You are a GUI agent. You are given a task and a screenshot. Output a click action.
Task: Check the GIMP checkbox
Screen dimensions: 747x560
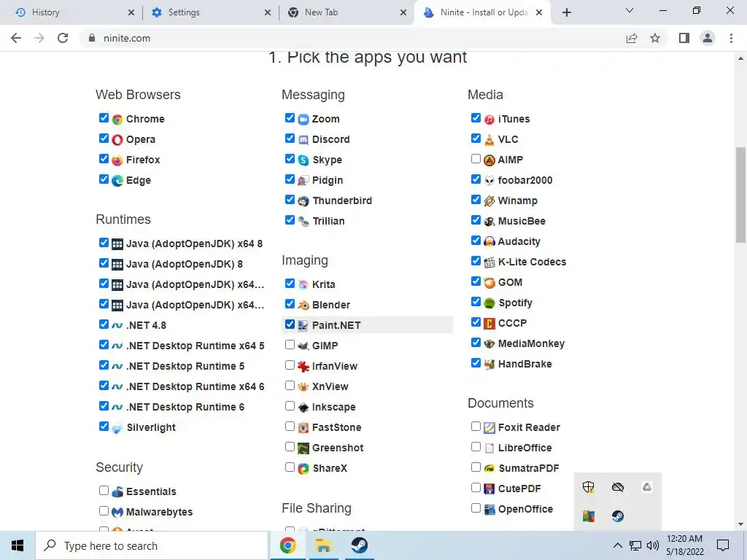(290, 344)
